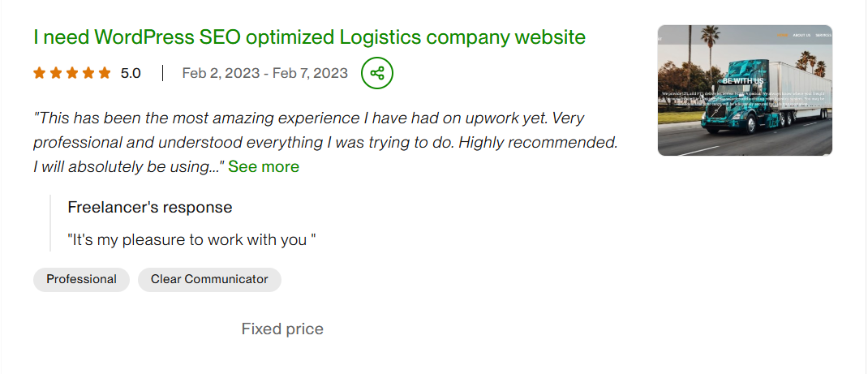The width and height of the screenshot is (868, 374).
Task: Select the Clear Communicator tag
Action: (x=209, y=279)
